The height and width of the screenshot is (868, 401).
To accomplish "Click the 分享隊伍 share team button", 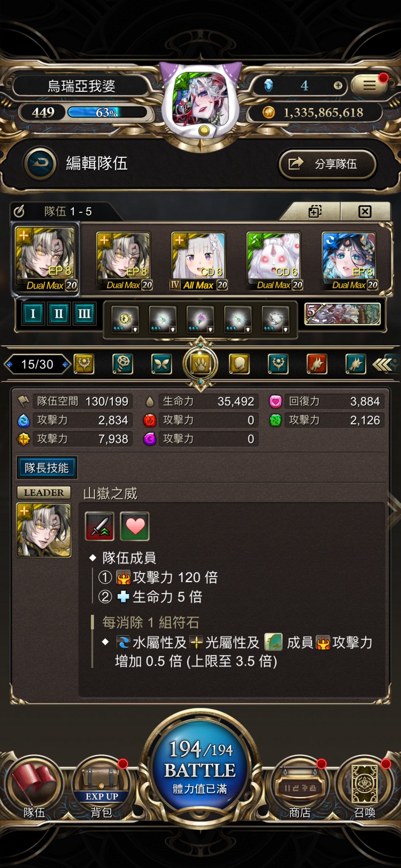I will [327, 164].
